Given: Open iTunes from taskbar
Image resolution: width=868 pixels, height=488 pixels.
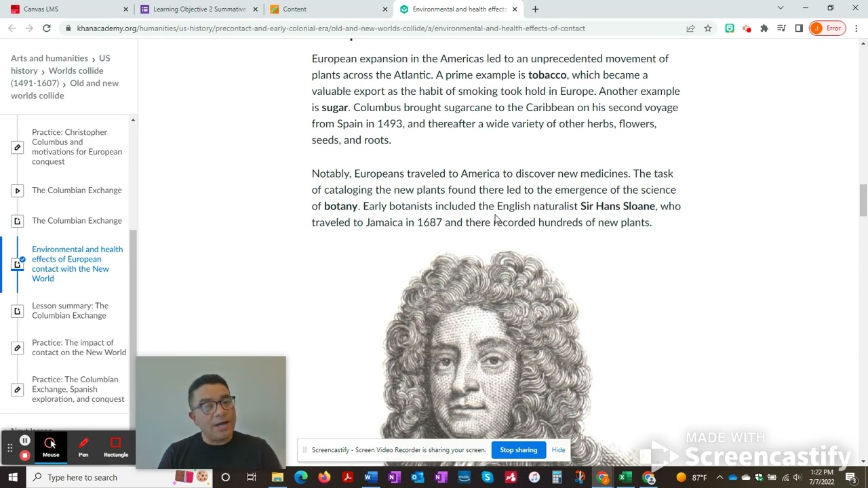Looking at the screenshot, I should (534, 477).
